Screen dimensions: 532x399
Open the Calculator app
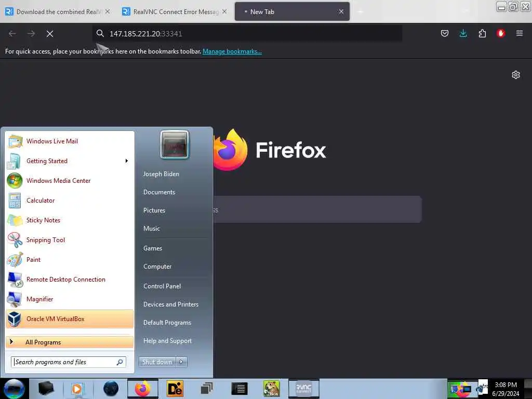coord(70,200)
